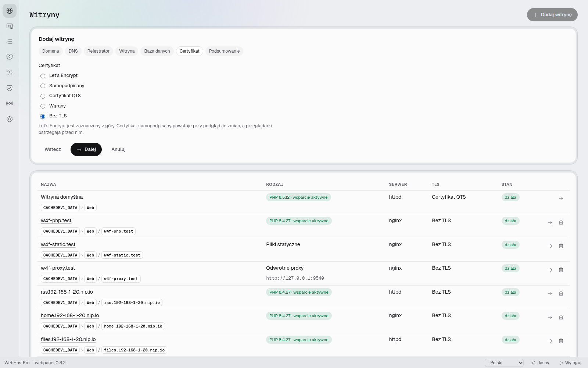Image resolution: width=588 pixels, height=368 pixels.
Task: Open the heartbeat health icon in sidebar
Action: click(x=10, y=57)
